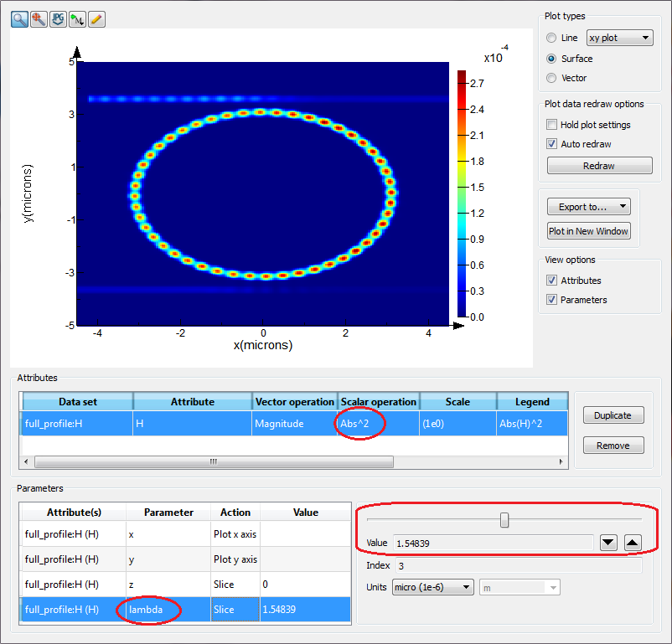Click the z parameter Slice action cell
The image size is (672, 644).
click(x=235, y=584)
